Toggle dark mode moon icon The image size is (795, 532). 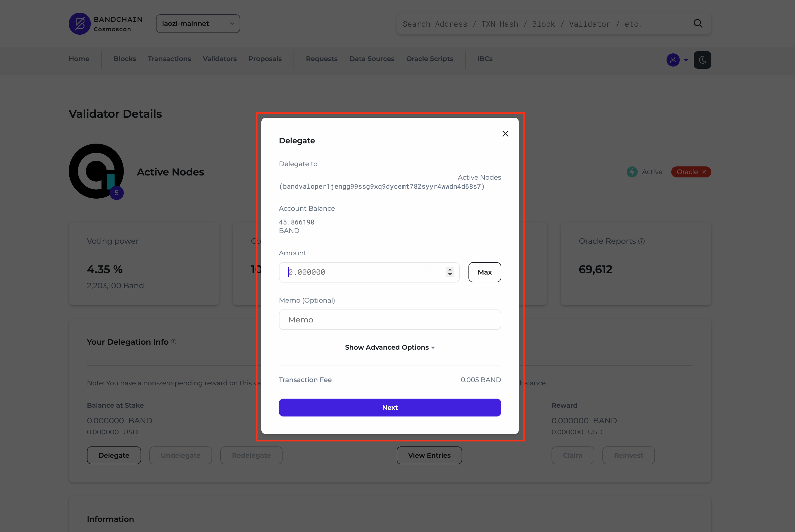coord(702,60)
